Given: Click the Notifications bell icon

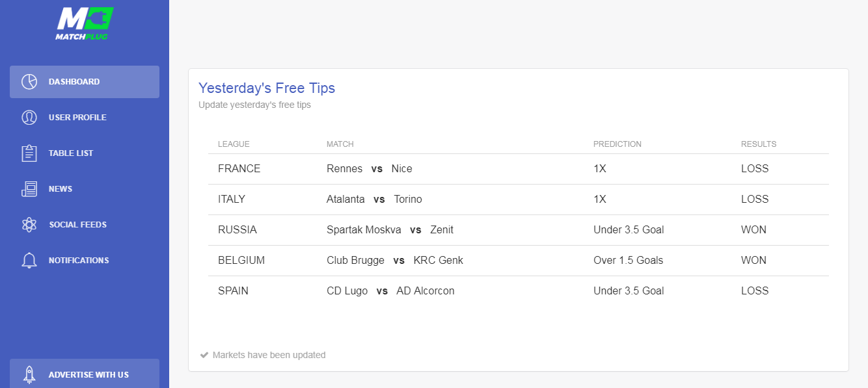Looking at the screenshot, I should pyautogui.click(x=29, y=261).
